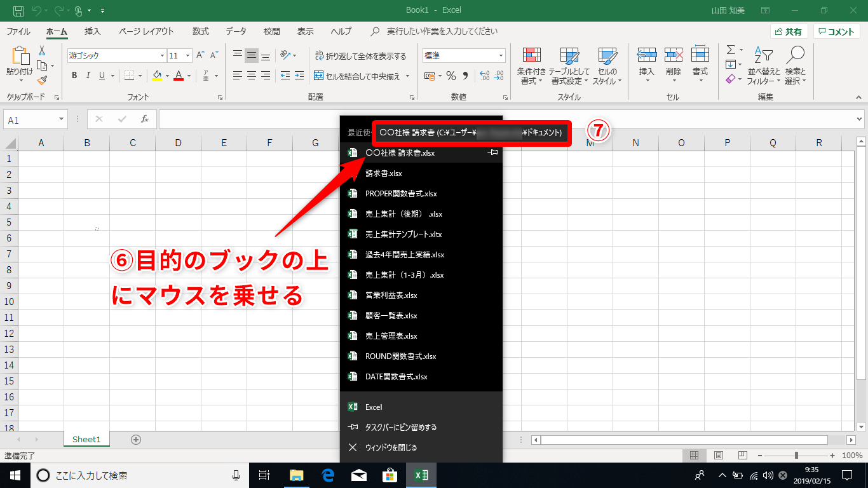
Task: Open the font color dropdown arrow
Action: coord(189,76)
